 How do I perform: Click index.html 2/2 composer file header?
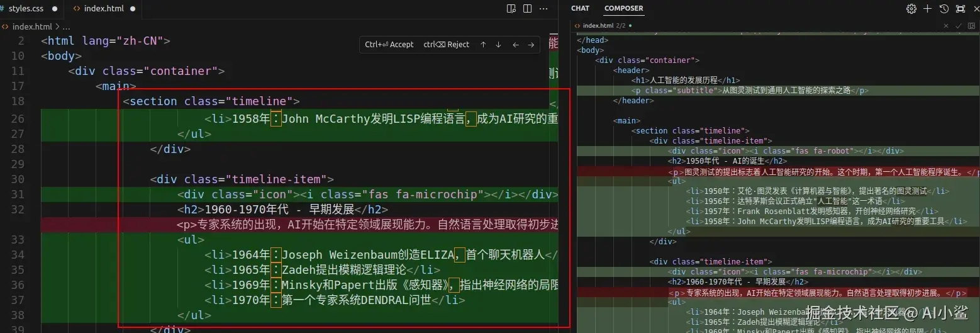pyautogui.click(x=603, y=26)
